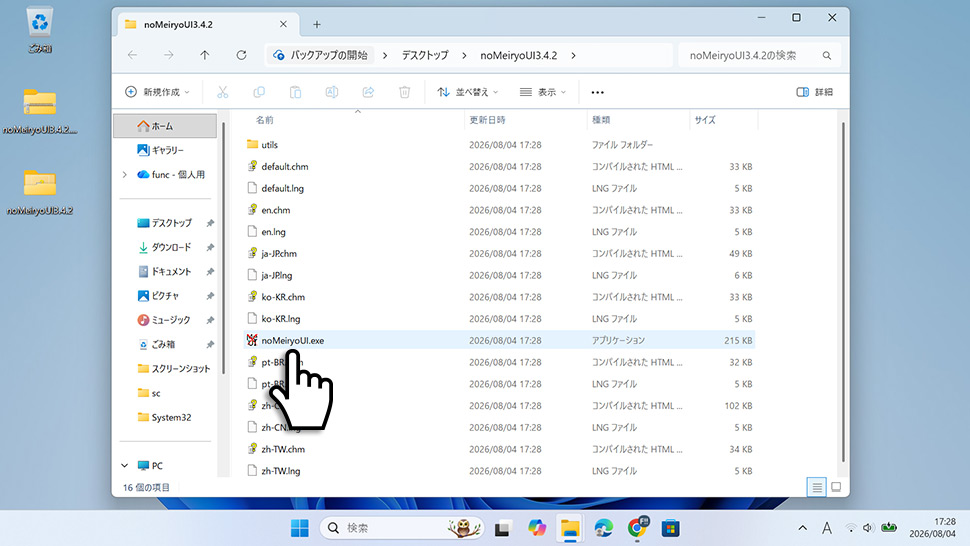
Task: Click the noMeiryoUI3.4.2の検索 search box
Action: (760, 56)
